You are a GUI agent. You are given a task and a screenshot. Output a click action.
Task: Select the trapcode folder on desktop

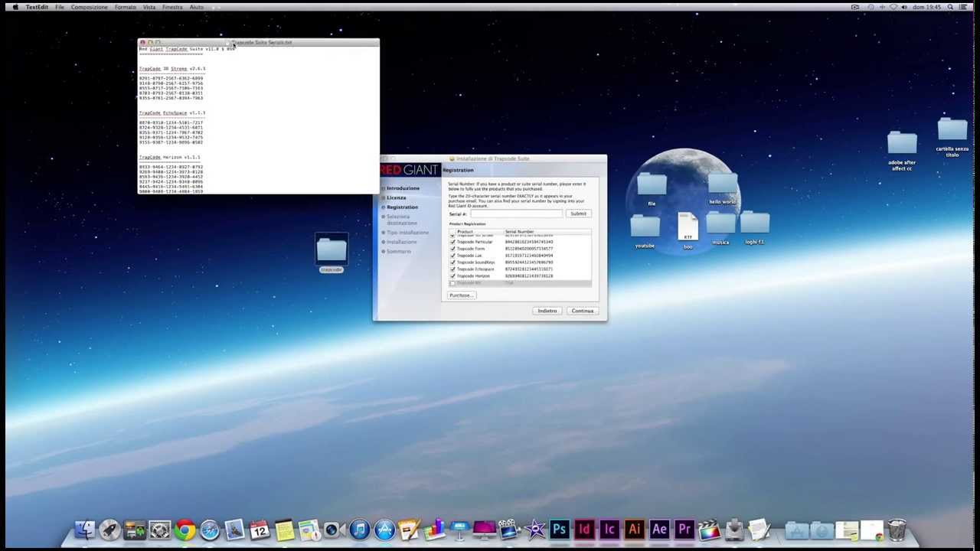point(332,253)
